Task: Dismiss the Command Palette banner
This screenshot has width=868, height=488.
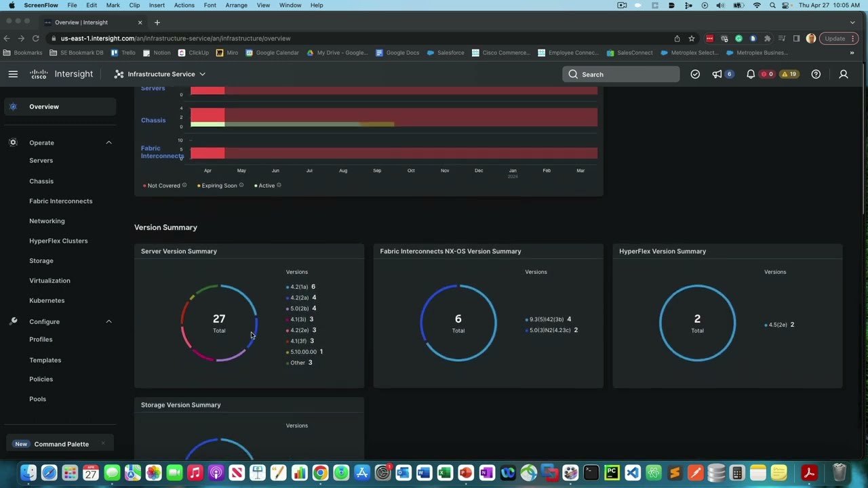Action: point(102,444)
